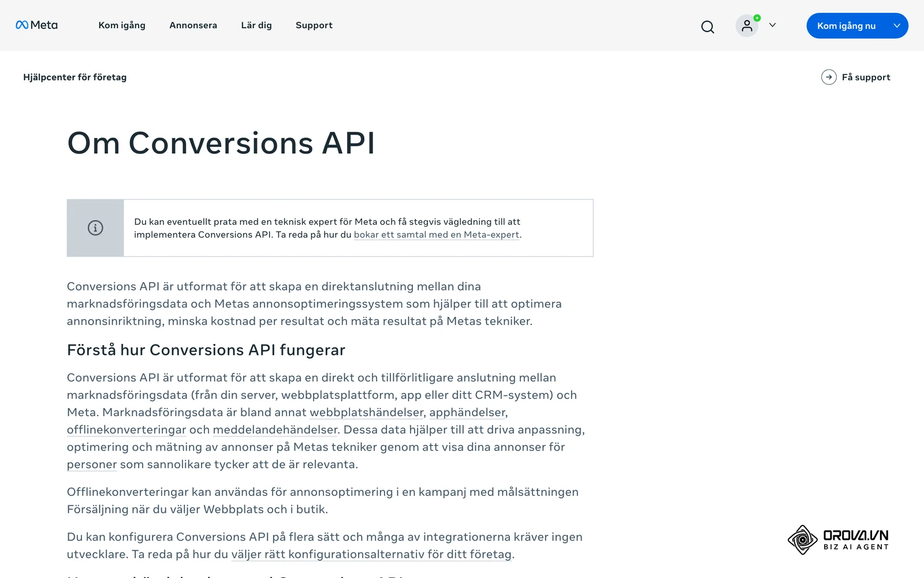Open the webbplatshändelser link
Viewport: 924px width, 578px height.
point(367,412)
